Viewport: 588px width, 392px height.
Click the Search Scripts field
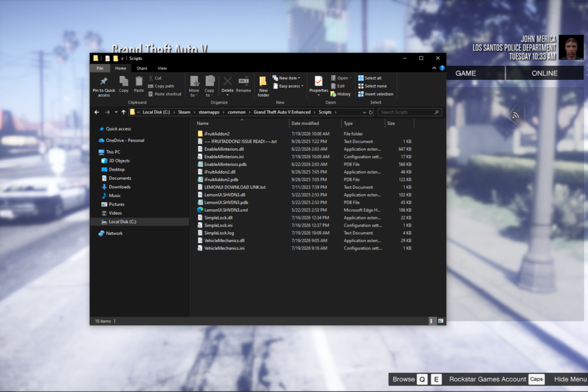point(409,112)
